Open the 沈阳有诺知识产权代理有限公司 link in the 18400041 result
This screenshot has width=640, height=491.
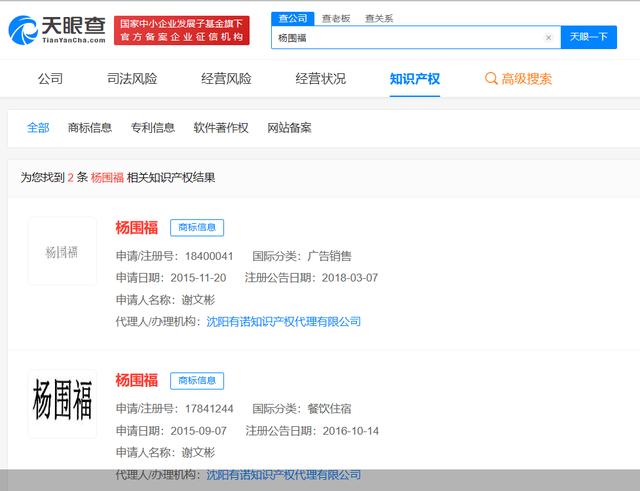point(284,322)
